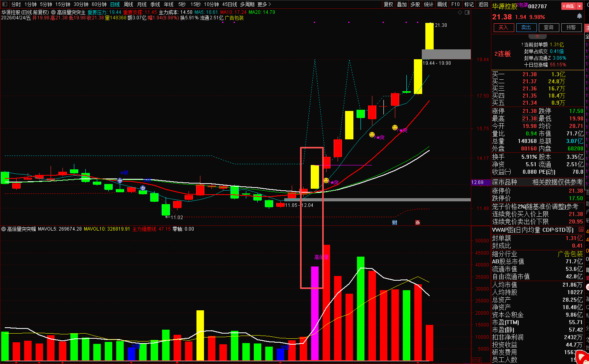Switch to the 30分钟 period
This screenshot has width=589, height=364.
coord(81,4)
